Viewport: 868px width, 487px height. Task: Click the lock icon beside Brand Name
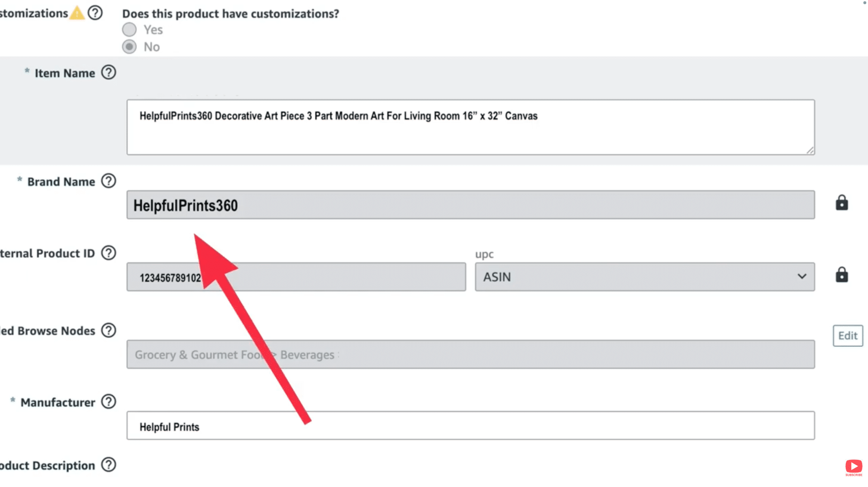pos(841,203)
